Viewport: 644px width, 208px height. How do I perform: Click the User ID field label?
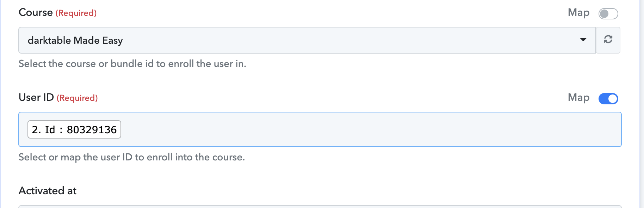(x=36, y=97)
